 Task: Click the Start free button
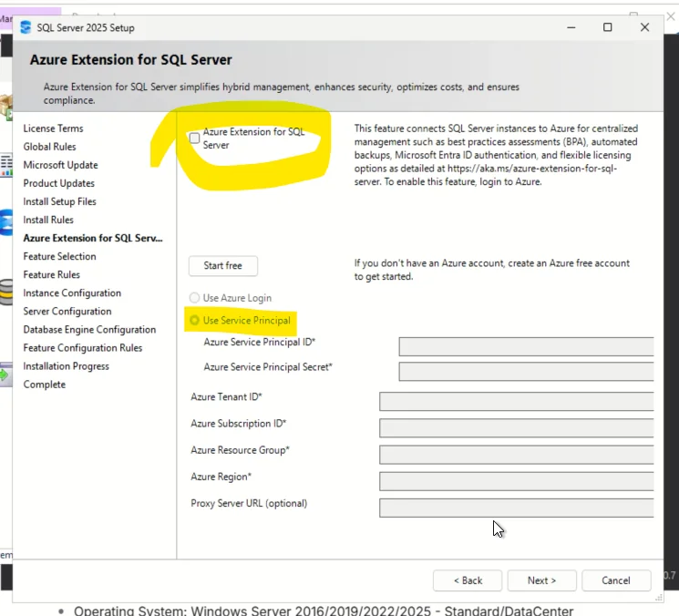pos(223,266)
